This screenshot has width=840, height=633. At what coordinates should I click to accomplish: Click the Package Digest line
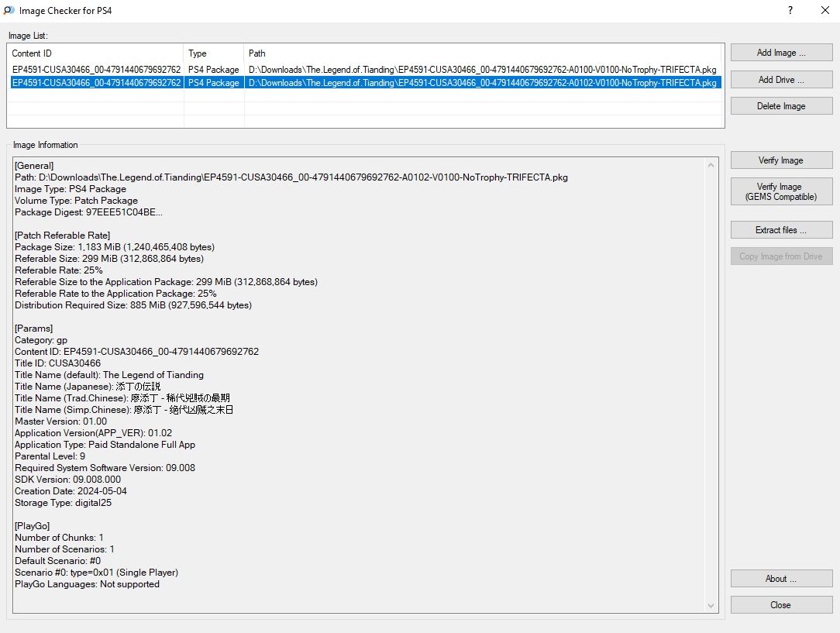click(88, 212)
